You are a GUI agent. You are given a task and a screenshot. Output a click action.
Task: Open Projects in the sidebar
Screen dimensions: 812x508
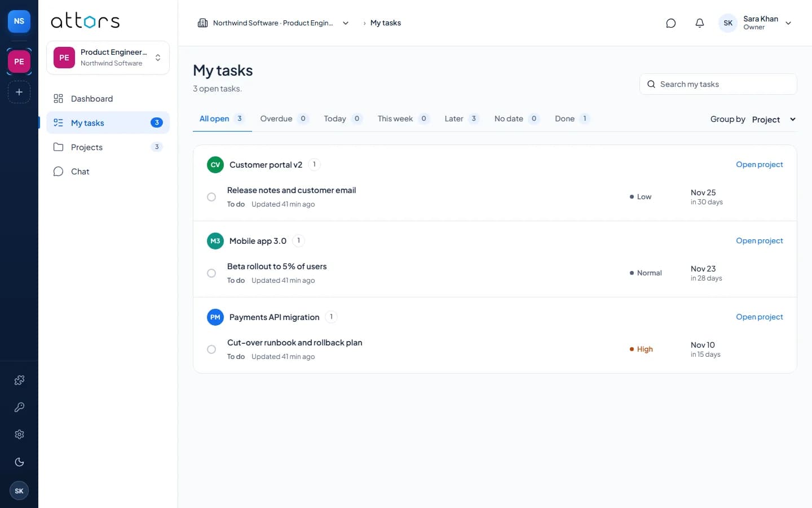point(108,147)
